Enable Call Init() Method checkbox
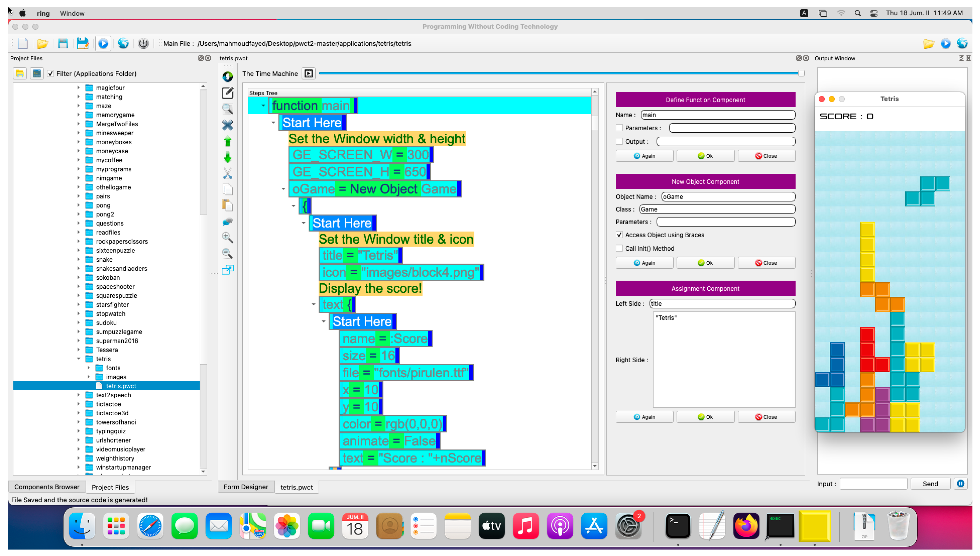980x556 pixels. coord(620,248)
